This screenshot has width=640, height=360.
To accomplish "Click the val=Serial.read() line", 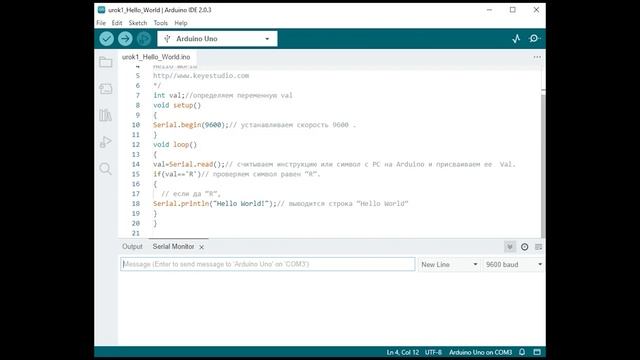I will coord(334,164).
